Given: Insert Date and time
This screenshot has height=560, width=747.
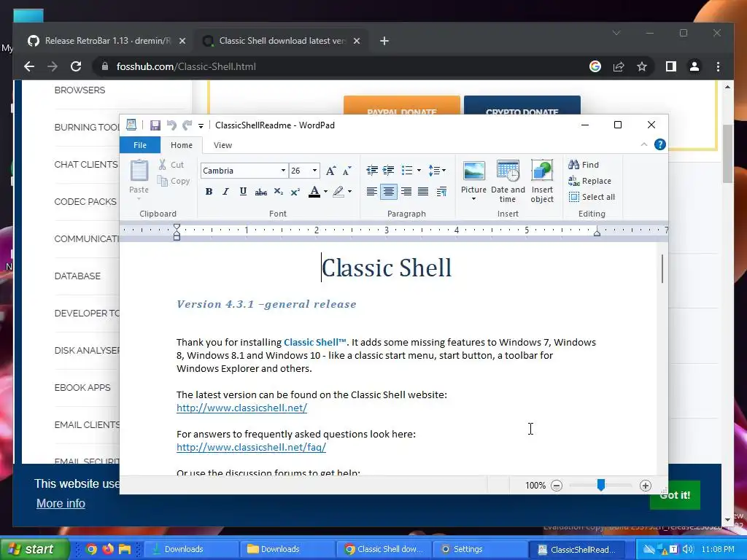Looking at the screenshot, I should 508,181.
